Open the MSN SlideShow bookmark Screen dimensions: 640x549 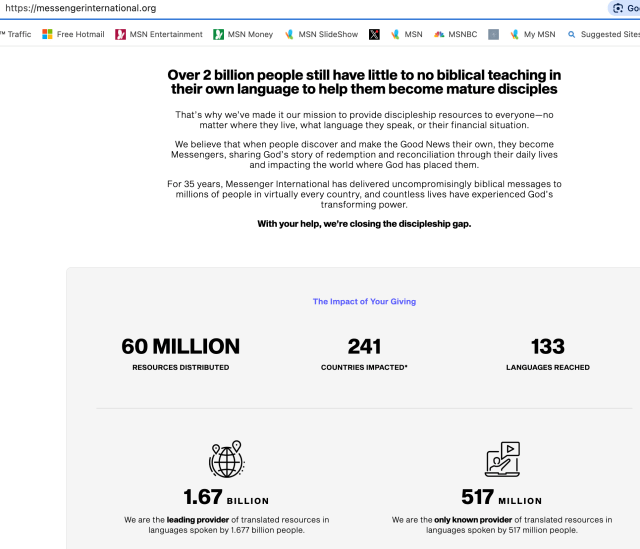(x=320, y=34)
